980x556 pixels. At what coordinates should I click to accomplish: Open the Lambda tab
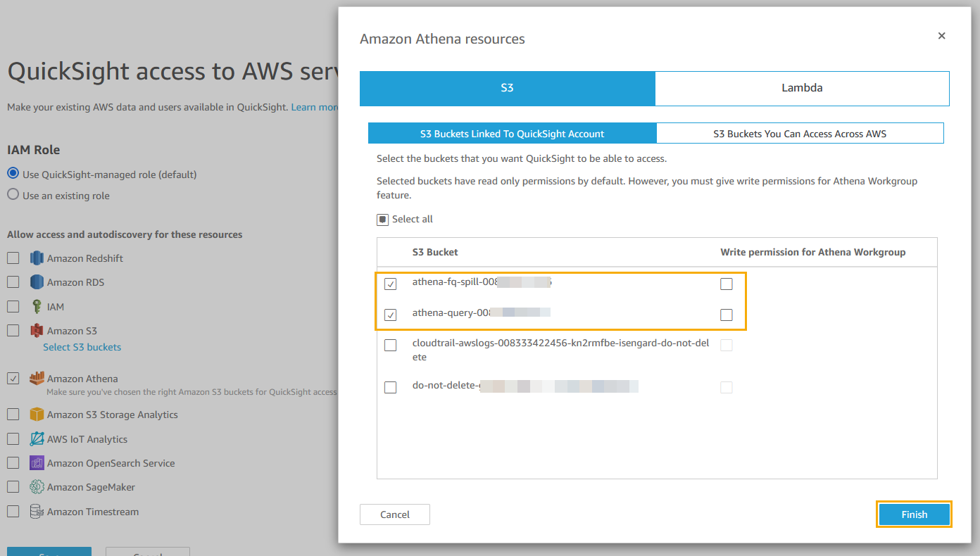pos(802,88)
